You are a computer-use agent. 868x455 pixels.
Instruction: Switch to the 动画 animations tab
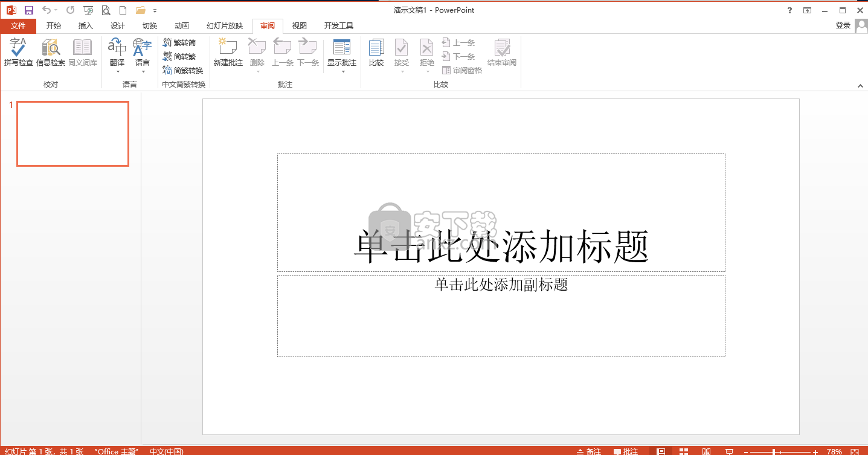click(182, 25)
